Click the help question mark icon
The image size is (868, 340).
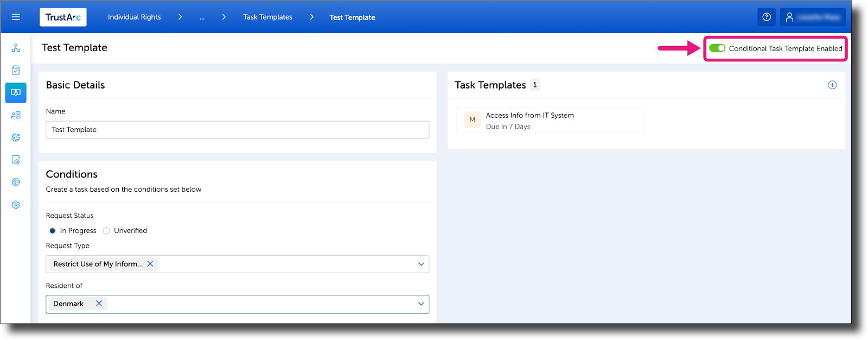(x=767, y=17)
